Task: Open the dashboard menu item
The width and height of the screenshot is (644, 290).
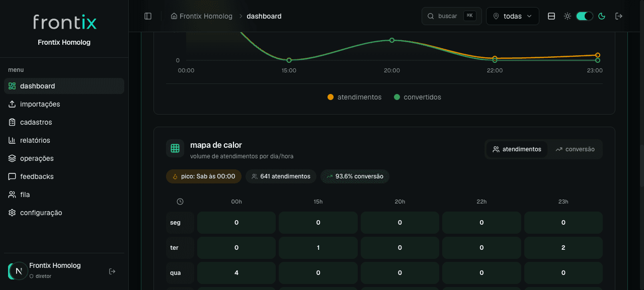Action: 64,86
